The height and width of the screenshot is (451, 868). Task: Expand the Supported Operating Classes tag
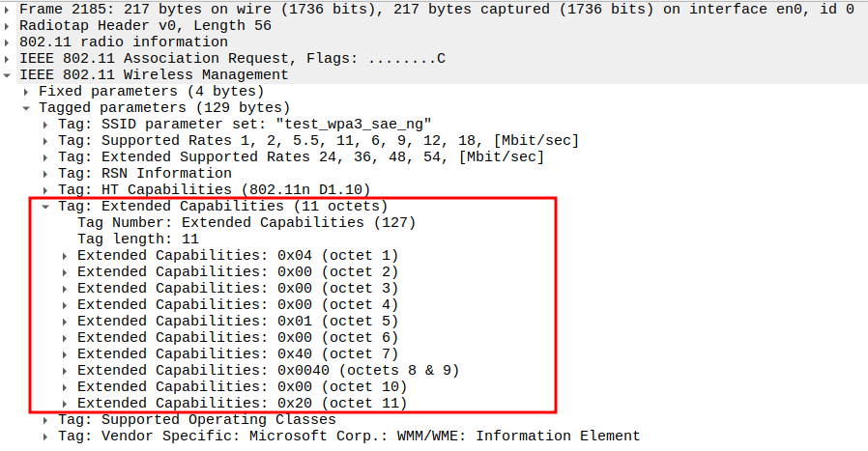pos(46,419)
